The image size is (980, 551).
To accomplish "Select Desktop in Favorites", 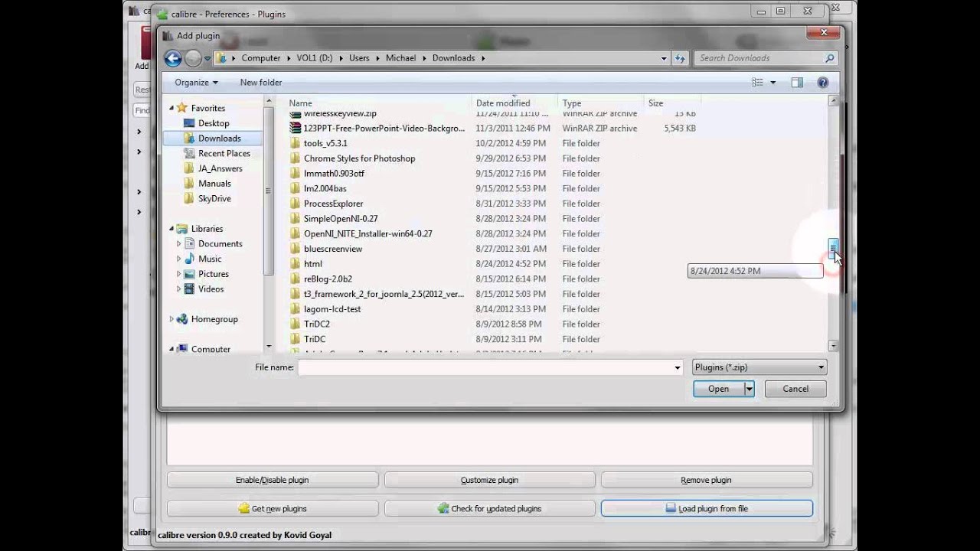I will [x=214, y=123].
